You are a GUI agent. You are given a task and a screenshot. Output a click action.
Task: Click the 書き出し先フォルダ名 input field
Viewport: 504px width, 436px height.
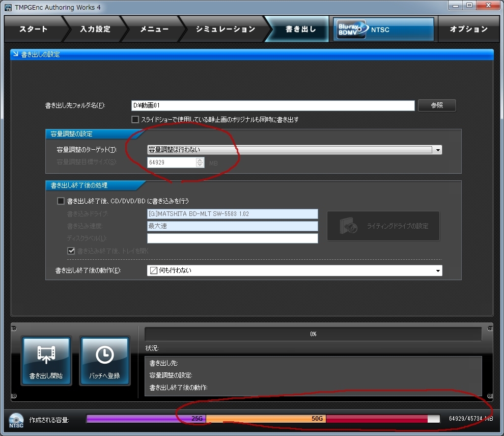[273, 105]
